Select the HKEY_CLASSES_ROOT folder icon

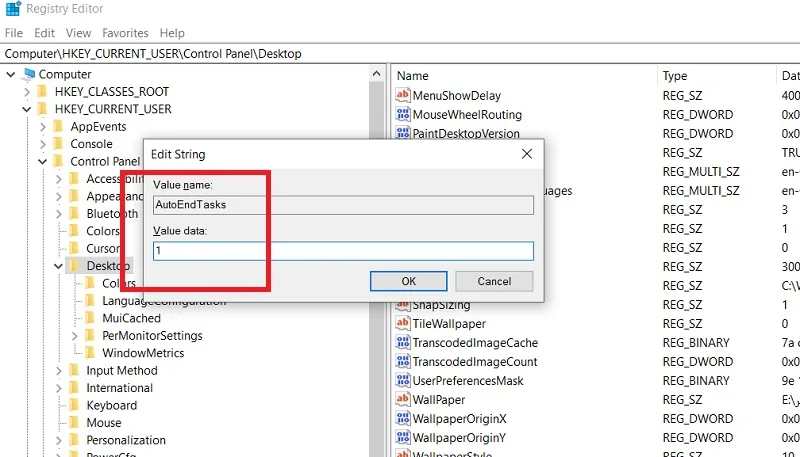42,92
